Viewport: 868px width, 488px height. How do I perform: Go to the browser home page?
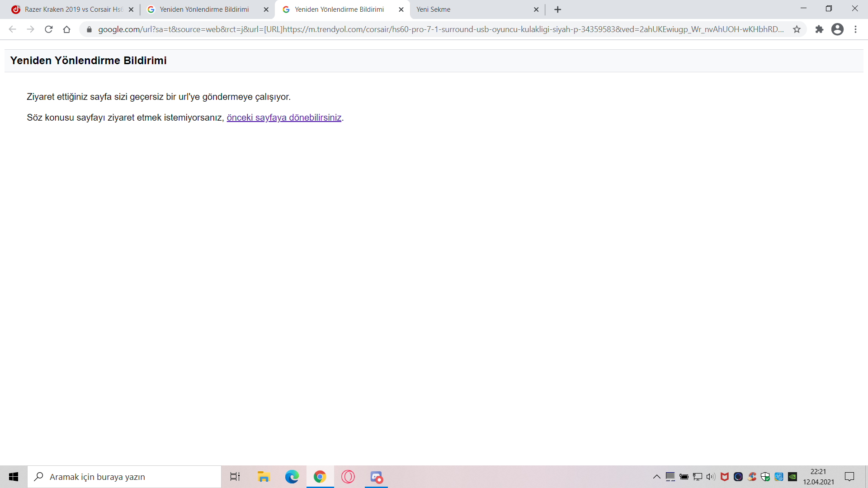[66, 29]
